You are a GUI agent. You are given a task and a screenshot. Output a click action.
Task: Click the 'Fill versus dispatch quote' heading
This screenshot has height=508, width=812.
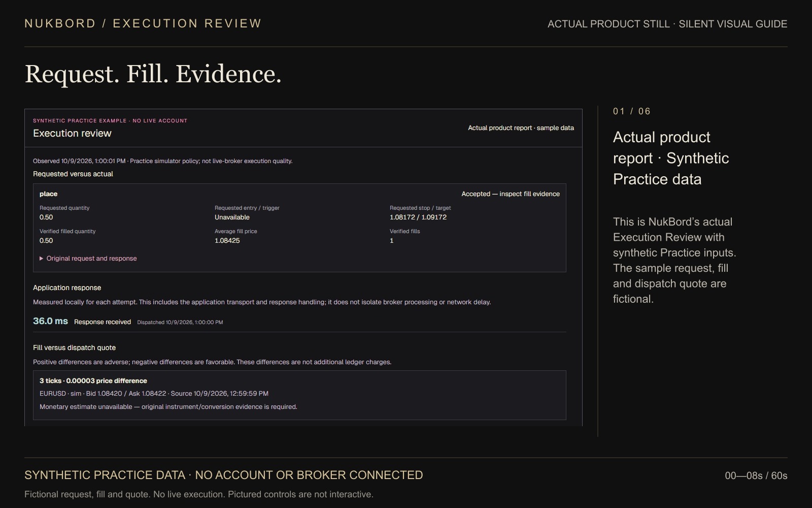pos(74,348)
